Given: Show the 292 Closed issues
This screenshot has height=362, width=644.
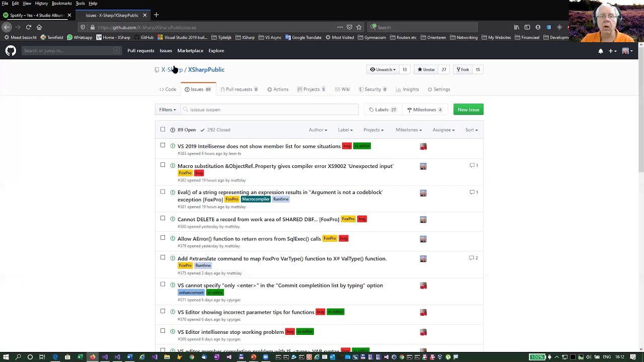Looking at the screenshot, I should (x=215, y=130).
